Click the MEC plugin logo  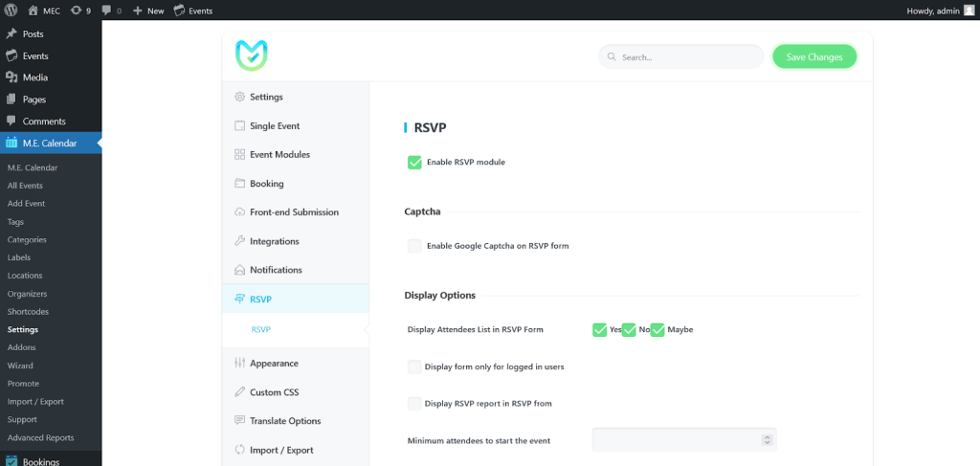252,55
